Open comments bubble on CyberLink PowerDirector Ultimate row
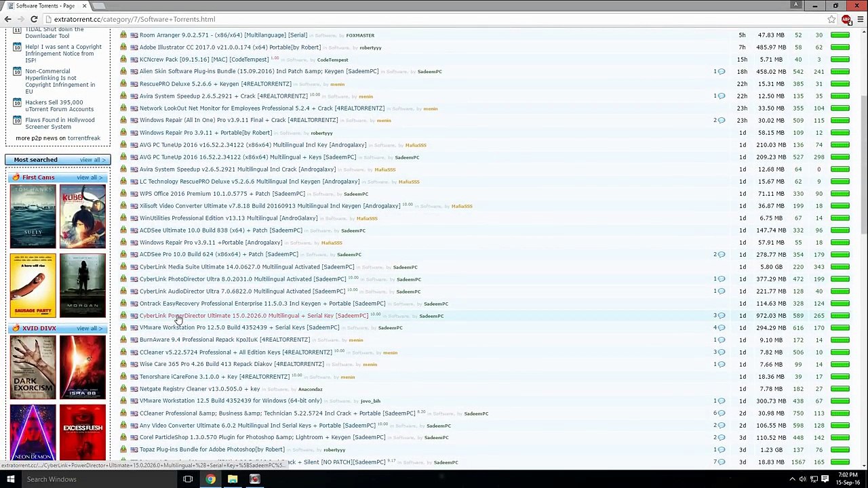Viewport: 868px width, 488px height. point(721,316)
